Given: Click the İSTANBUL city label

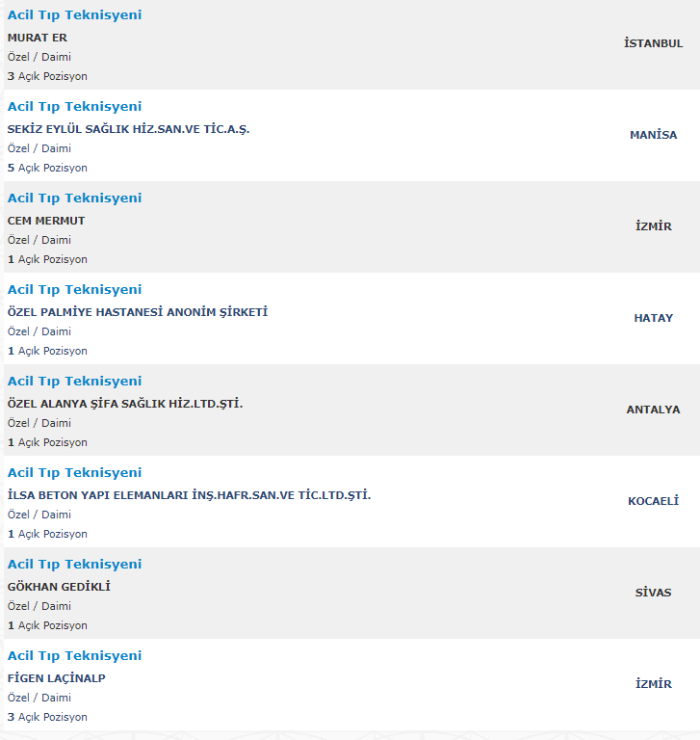Looking at the screenshot, I should (x=653, y=43).
